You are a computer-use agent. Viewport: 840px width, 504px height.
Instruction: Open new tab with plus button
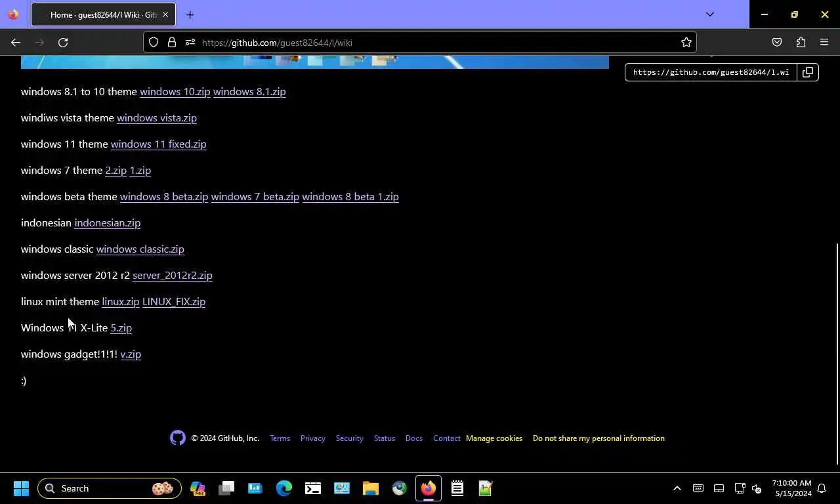point(190,14)
